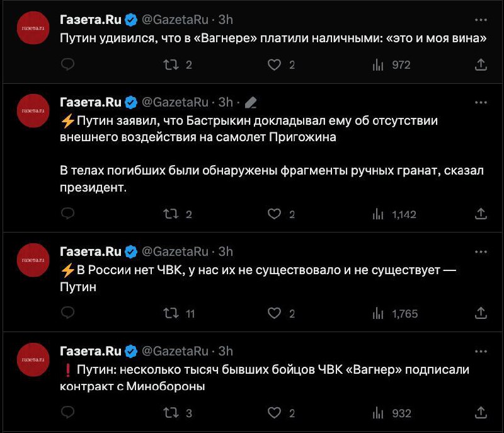The image size is (504, 433).
Task: Click the Газета.Ru name on the first tweet
Action: click(x=91, y=20)
